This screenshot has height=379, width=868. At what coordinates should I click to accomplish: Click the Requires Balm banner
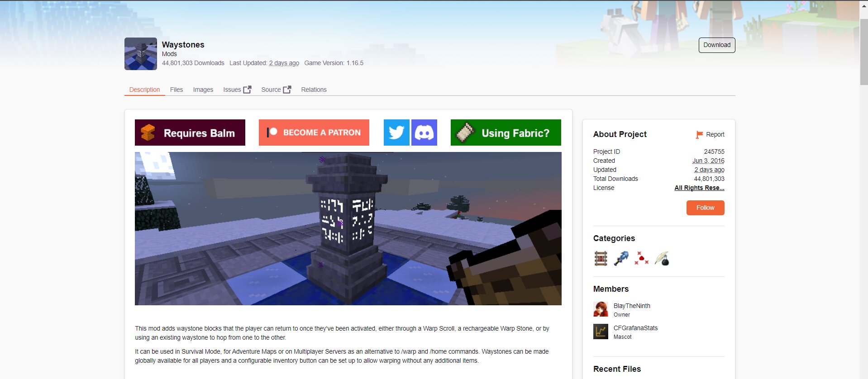[x=190, y=133]
